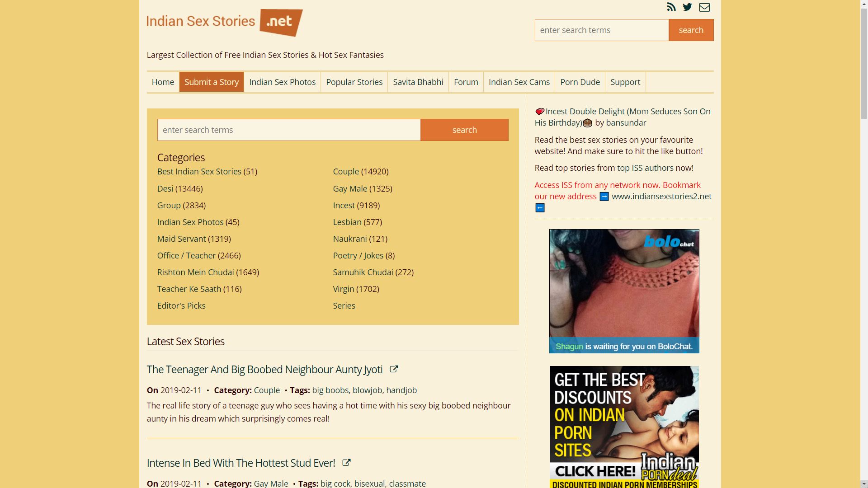
Task: Click the Submit a Story tab
Action: click(212, 82)
